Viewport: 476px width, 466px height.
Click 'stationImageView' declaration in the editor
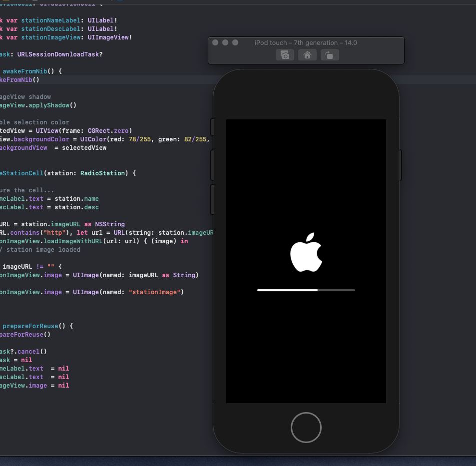[x=50, y=37]
